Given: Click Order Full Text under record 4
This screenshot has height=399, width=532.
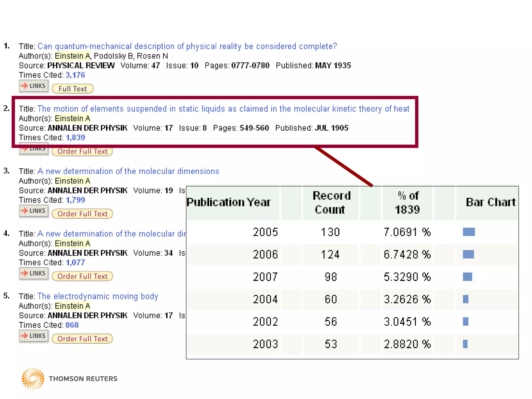Looking at the screenshot, I should pos(82,276).
